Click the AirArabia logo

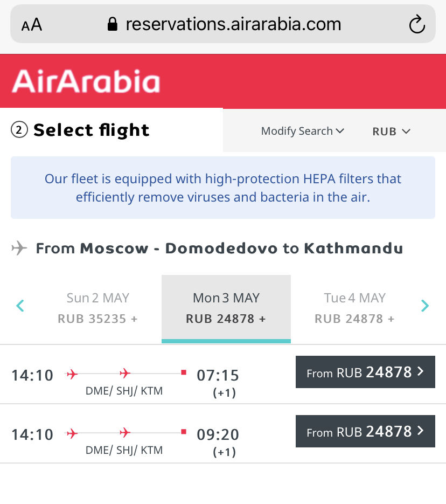(86, 81)
